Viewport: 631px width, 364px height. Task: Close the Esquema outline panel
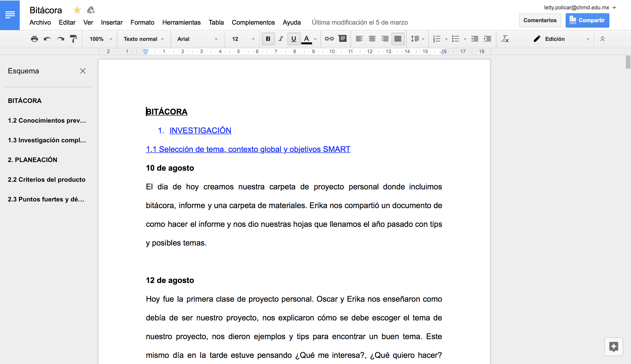(83, 71)
